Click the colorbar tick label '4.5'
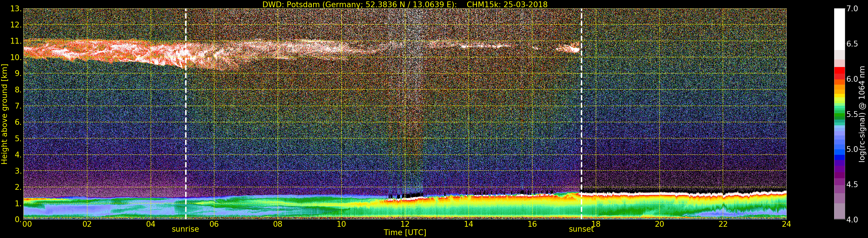This screenshot has width=868, height=238. coord(852,185)
